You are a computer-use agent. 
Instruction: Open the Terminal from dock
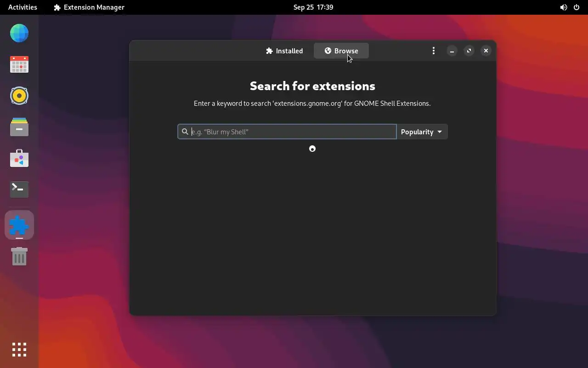(19, 190)
